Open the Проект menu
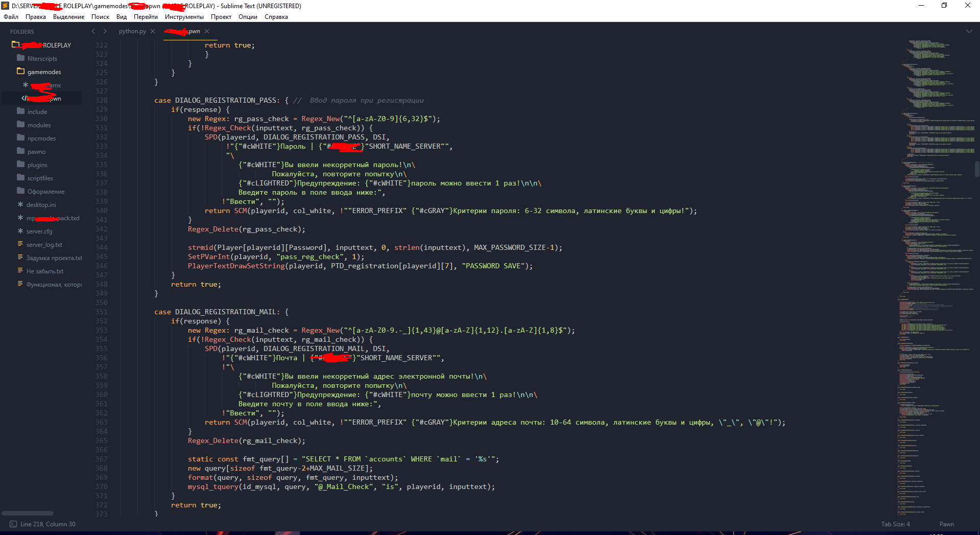 (221, 17)
